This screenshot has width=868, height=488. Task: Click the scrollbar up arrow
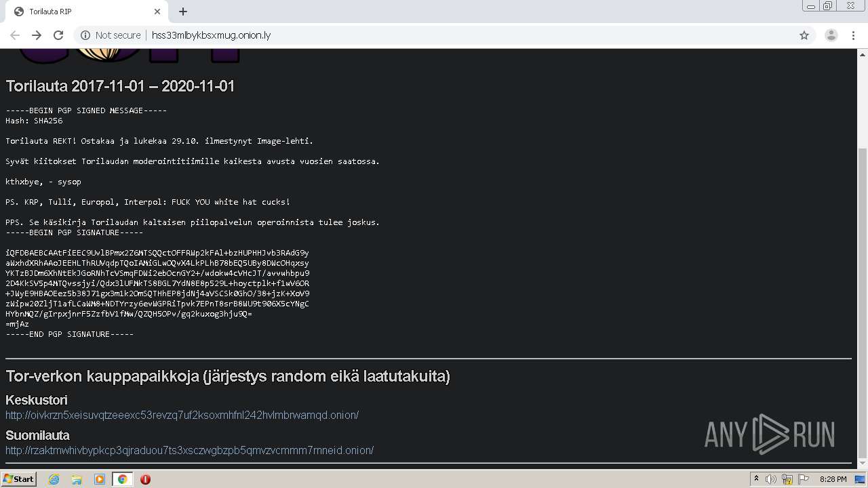coord(863,54)
